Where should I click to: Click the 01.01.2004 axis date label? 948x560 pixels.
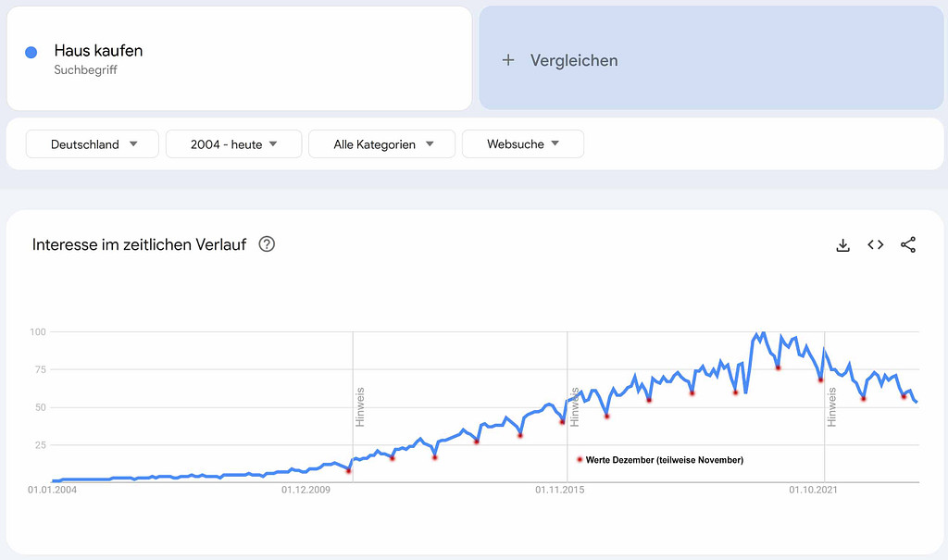[53, 491]
